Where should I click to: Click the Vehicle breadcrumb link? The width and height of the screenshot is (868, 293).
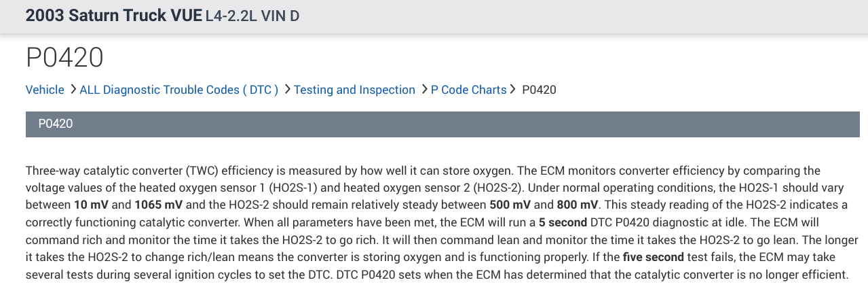[x=45, y=90]
